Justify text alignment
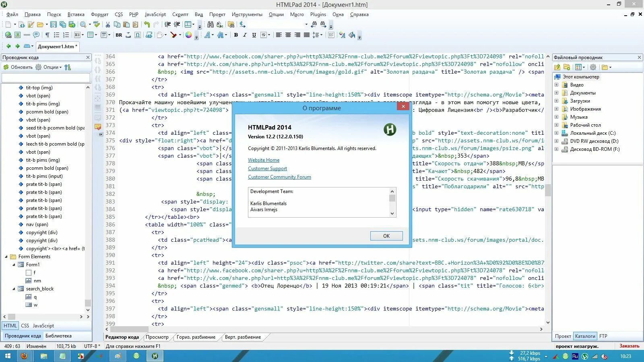644x362 pixels. click(x=307, y=35)
